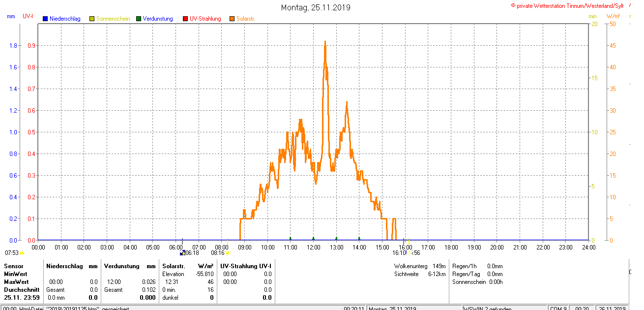Viewport: 644px width, 310px height.
Task: Select the Solarstr. legend label
Action: 246,19
